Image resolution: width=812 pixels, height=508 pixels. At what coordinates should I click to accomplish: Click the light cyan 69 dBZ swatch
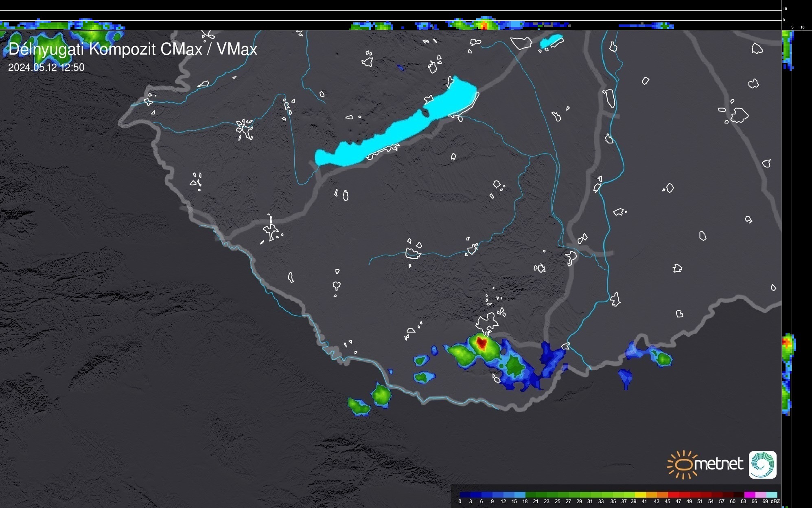coord(772,495)
